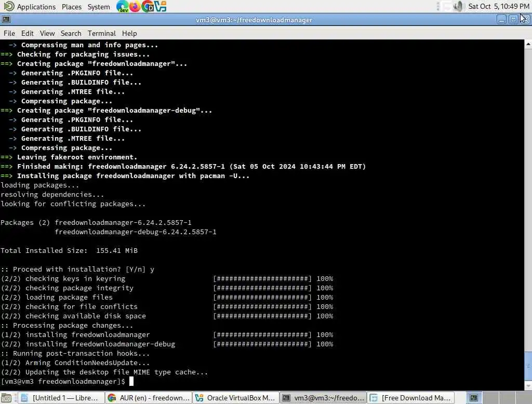Click the line 'Checking for packaging issues...'
The height and width of the screenshot is (404, 532).
(x=75, y=55)
